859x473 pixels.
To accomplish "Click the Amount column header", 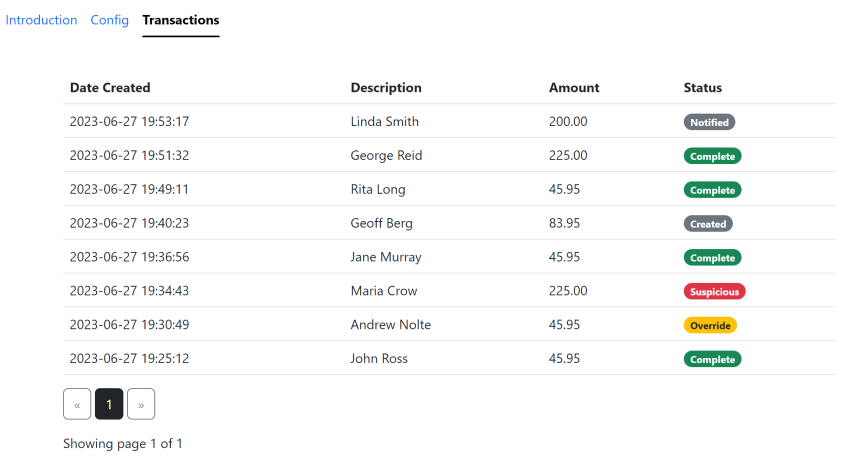I will 574,88.
